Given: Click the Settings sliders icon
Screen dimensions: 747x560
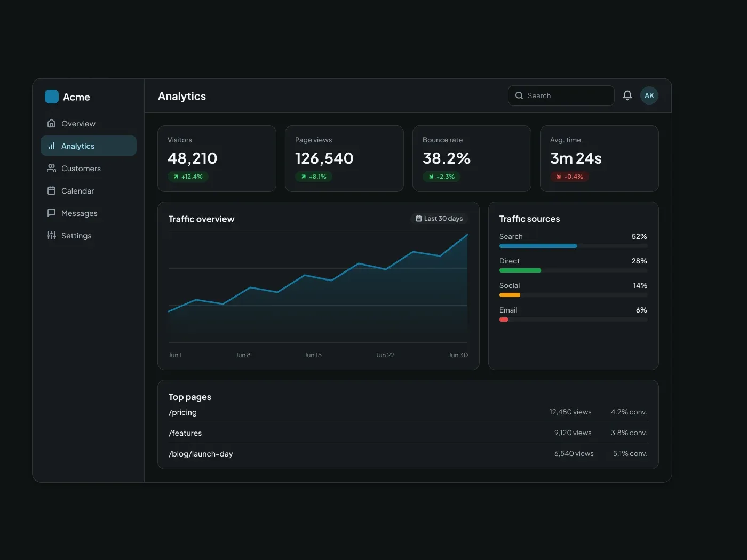Looking at the screenshot, I should pyautogui.click(x=51, y=235).
